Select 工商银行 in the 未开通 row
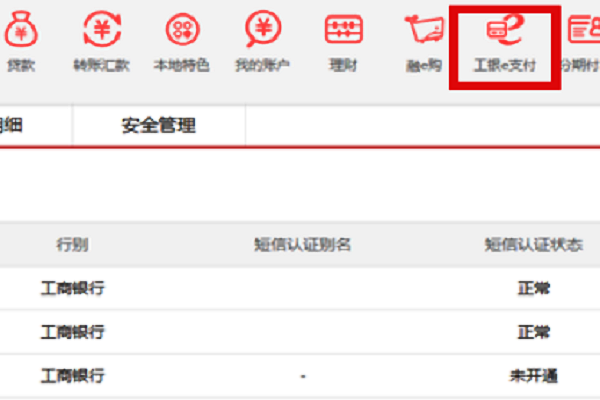Screen dimensions: 600x400 click(x=72, y=376)
